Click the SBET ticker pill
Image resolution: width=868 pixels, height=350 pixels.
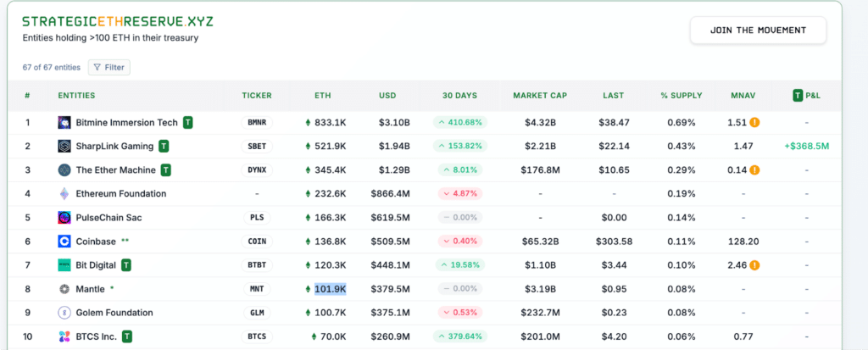coord(257,147)
